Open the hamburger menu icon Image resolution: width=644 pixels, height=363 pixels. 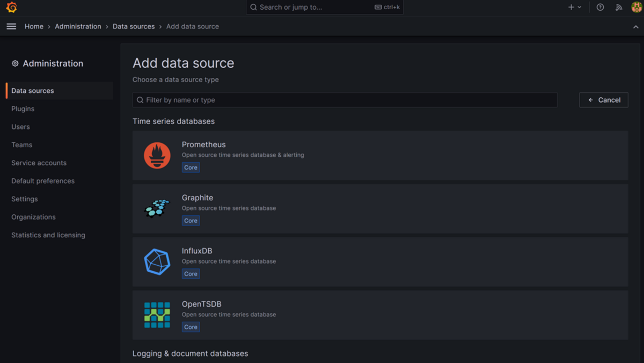(11, 26)
